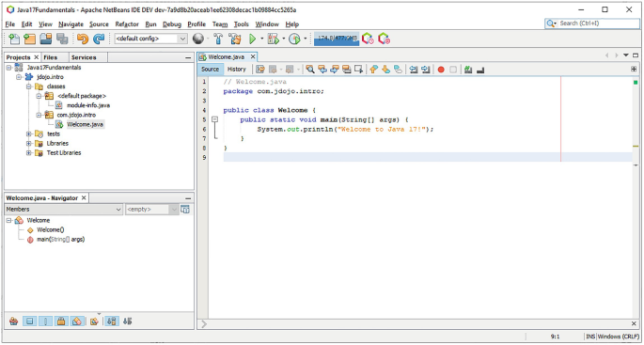Click the Comment icon in editor toolbar
The width and height of the screenshot is (644, 345).
tap(468, 70)
